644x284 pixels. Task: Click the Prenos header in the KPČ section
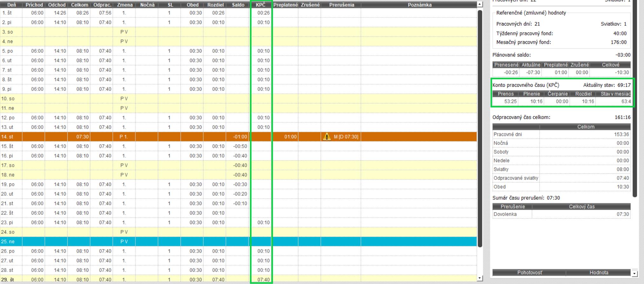pos(505,94)
